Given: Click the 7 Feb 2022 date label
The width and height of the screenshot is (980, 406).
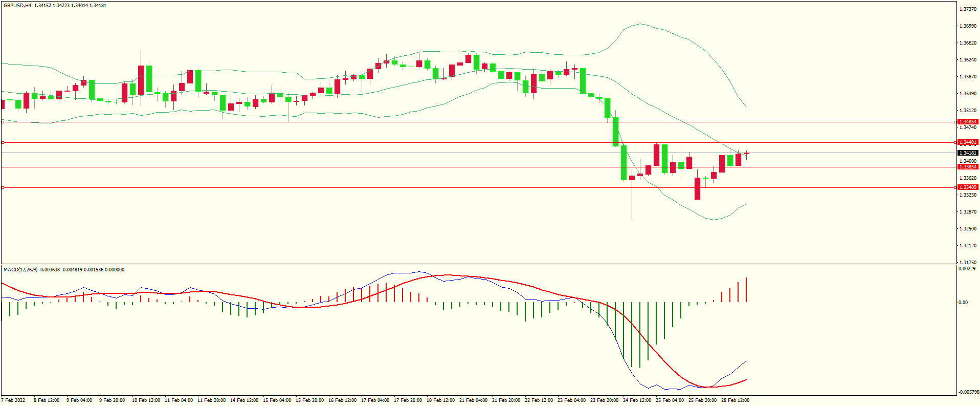Looking at the screenshot, I should [x=13, y=400].
